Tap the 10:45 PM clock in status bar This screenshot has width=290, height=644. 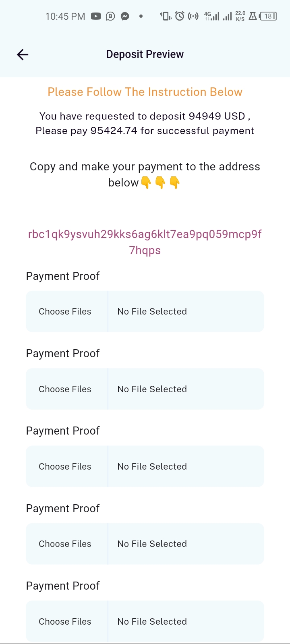click(x=65, y=17)
